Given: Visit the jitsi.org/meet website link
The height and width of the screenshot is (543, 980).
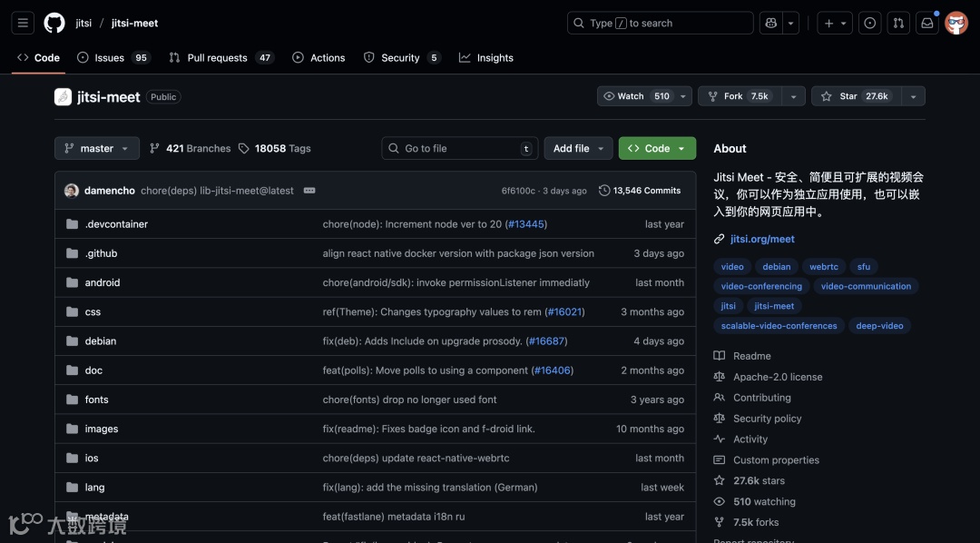Looking at the screenshot, I should [x=762, y=239].
